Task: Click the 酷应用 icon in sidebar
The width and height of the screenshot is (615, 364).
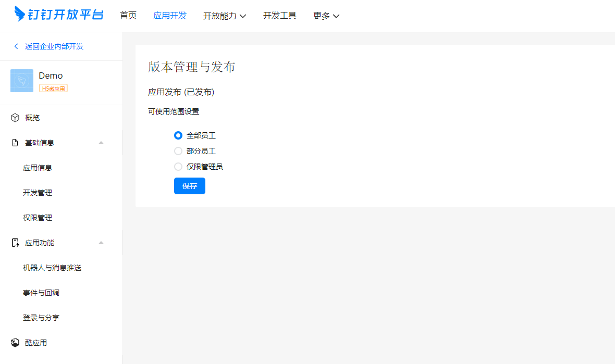Action: pyautogui.click(x=14, y=342)
